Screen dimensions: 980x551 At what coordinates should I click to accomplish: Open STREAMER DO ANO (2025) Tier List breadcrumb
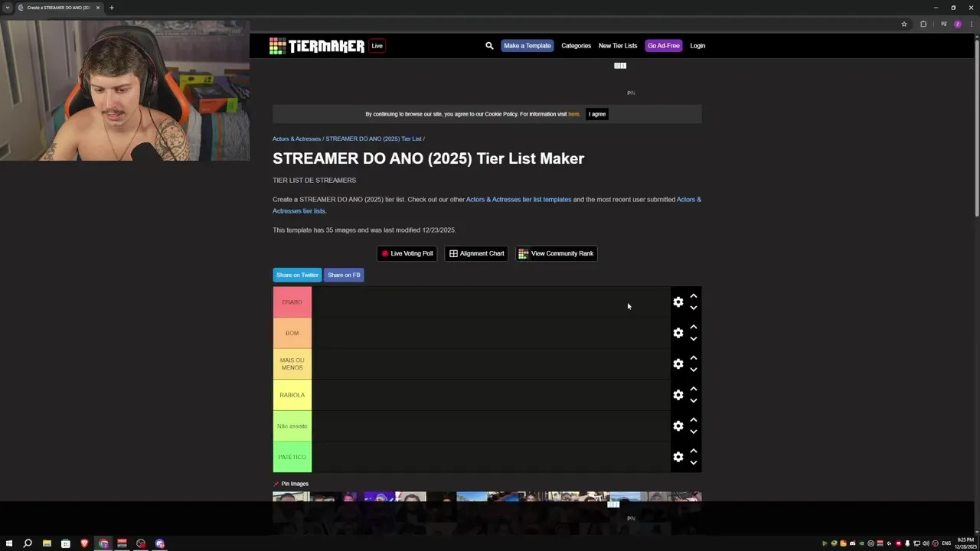[x=374, y=139]
